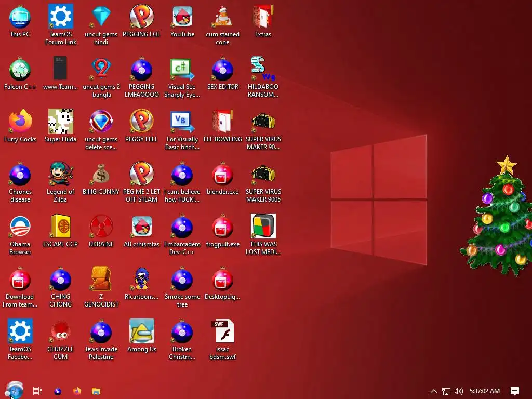
Task: Open Visual See Sharply Eye shortcut
Action: [182, 77]
